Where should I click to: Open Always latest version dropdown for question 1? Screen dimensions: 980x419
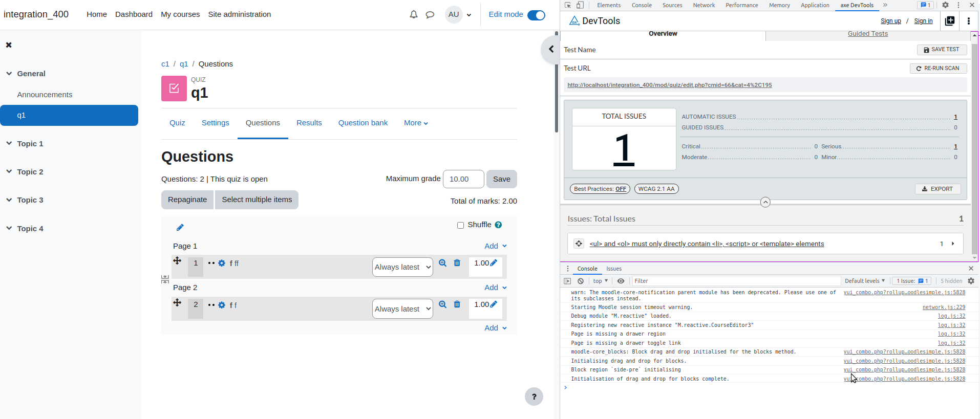point(402,267)
